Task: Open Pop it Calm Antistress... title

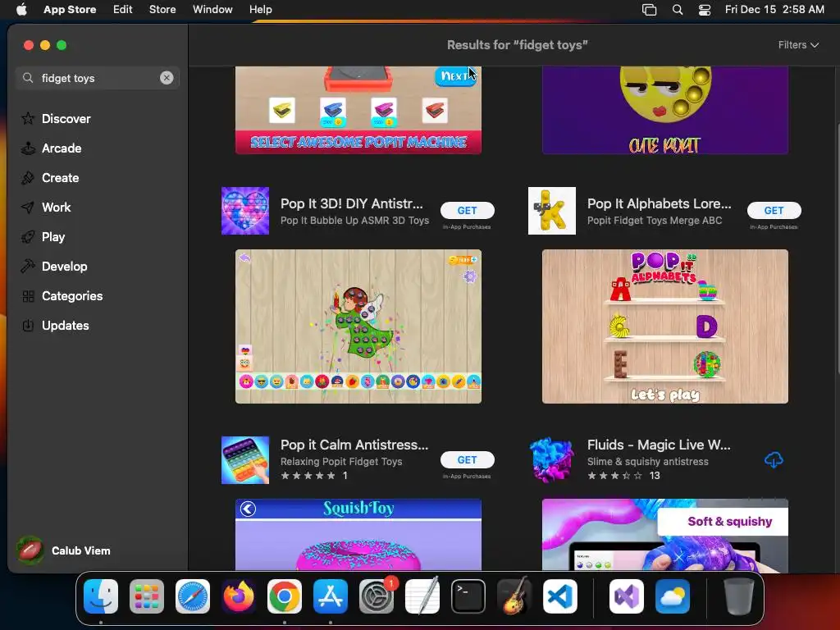Action: tap(354, 445)
